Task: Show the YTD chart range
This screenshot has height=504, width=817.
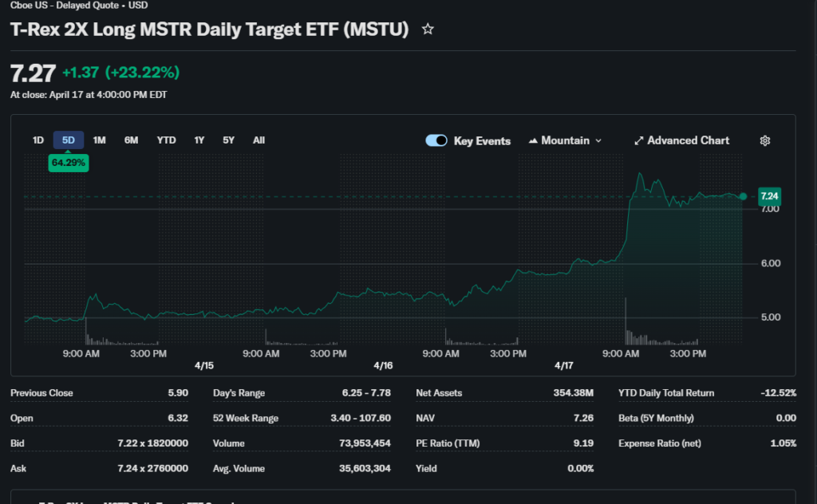Action: [166, 140]
